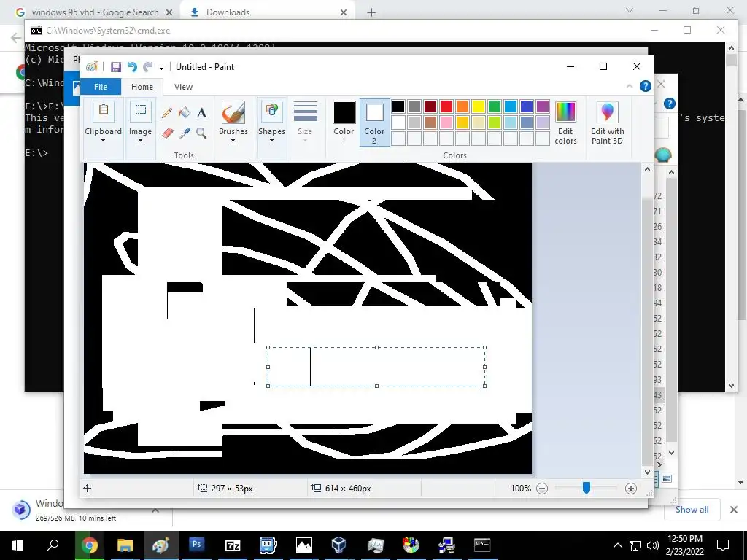747x560 pixels.
Task: Select the Magnifier tool
Action: [x=201, y=133]
